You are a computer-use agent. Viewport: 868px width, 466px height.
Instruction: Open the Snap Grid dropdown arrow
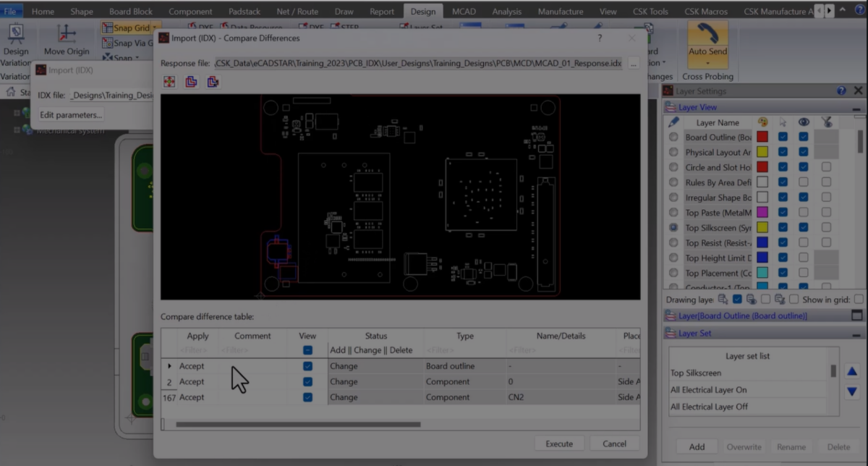154,27
